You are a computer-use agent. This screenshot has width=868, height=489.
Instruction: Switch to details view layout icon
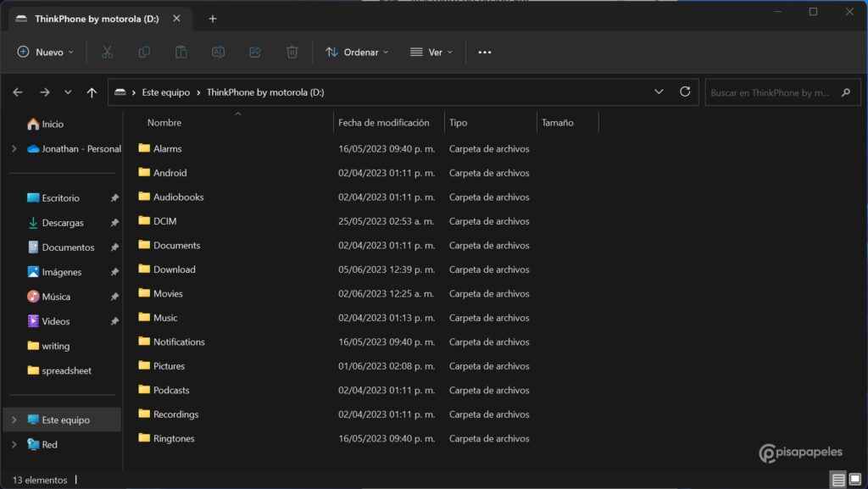click(838, 480)
